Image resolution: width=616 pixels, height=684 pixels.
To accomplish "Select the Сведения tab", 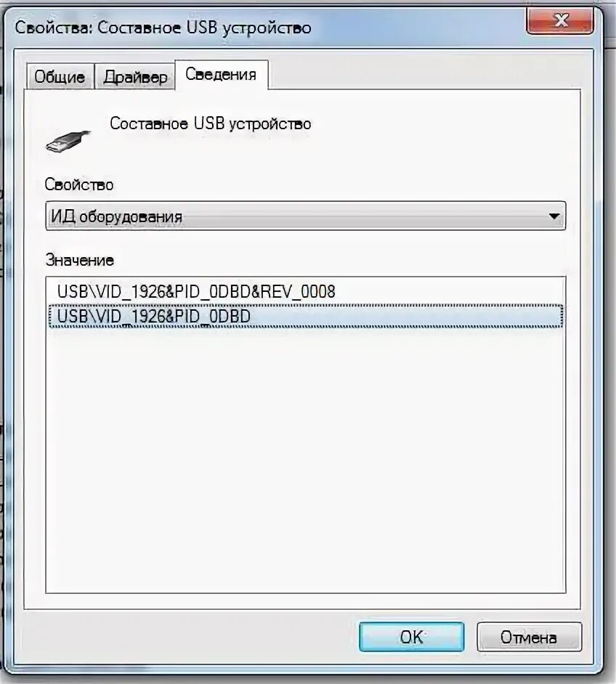I will click(221, 75).
